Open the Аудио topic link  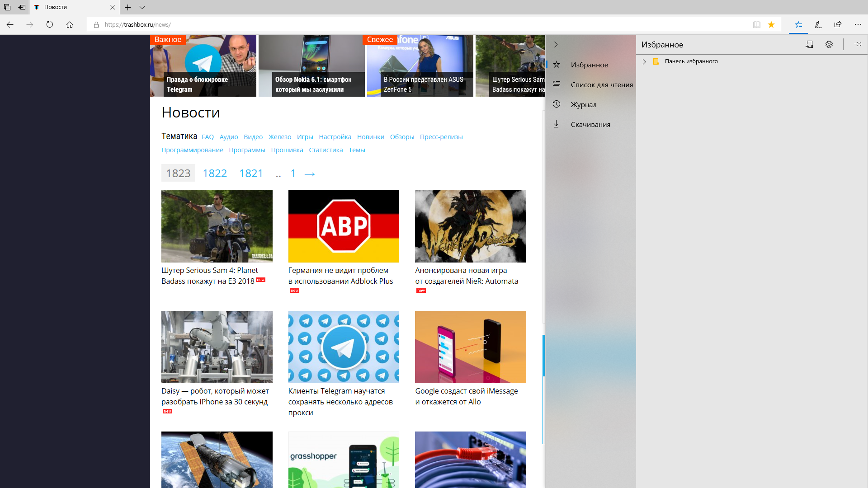tap(228, 137)
